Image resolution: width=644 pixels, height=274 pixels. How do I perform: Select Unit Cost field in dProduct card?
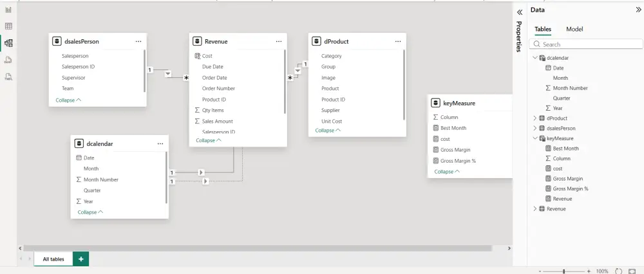point(332,121)
